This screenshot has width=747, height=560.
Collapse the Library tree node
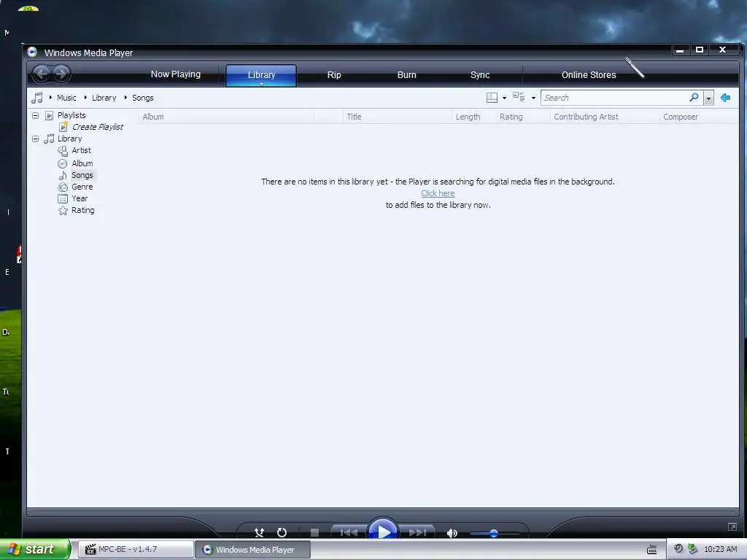point(35,139)
